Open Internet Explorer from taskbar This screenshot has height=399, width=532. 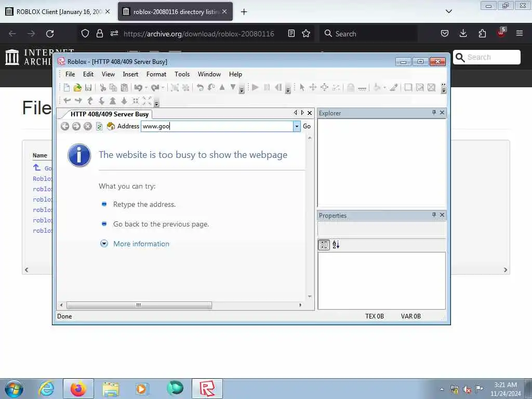[x=46, y=389]
